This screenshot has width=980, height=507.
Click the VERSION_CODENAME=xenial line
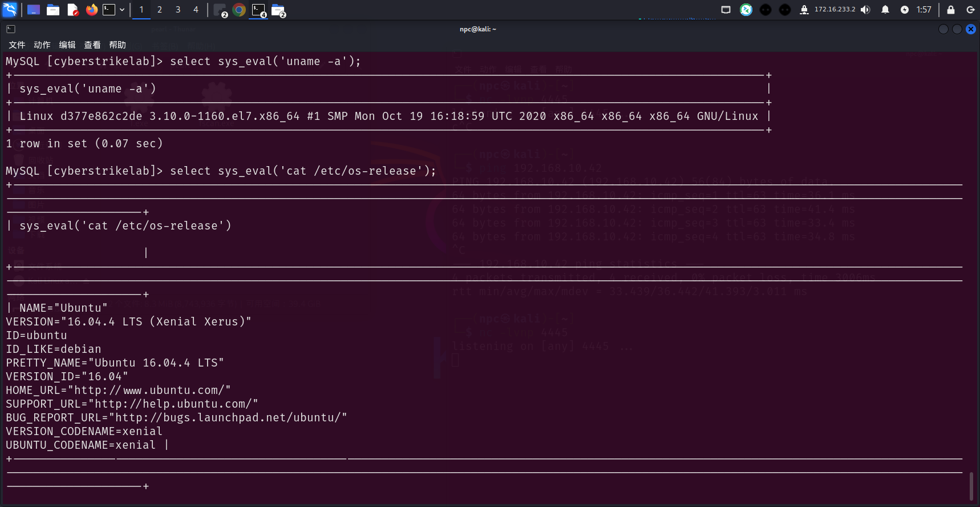(x=84, y=431)
